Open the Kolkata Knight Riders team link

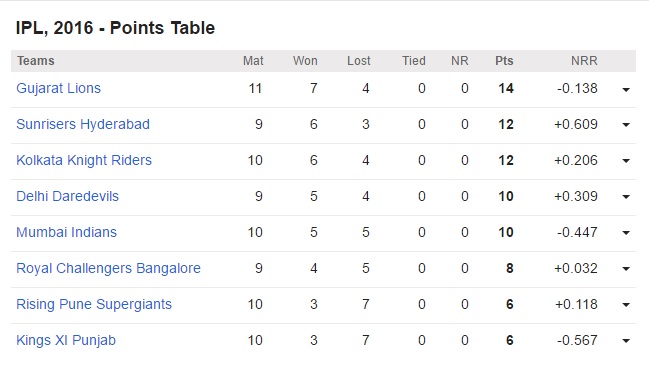tap(84, 160)
